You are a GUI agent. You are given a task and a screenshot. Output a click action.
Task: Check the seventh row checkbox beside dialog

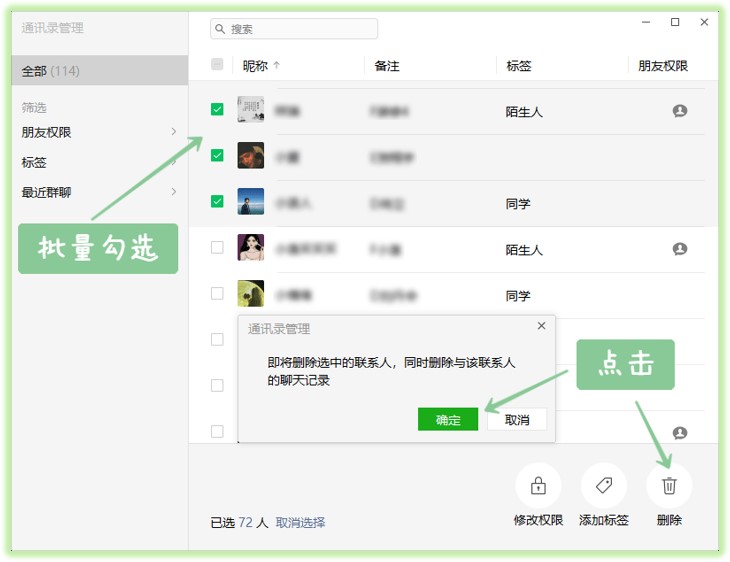click(x=217, y=386)
